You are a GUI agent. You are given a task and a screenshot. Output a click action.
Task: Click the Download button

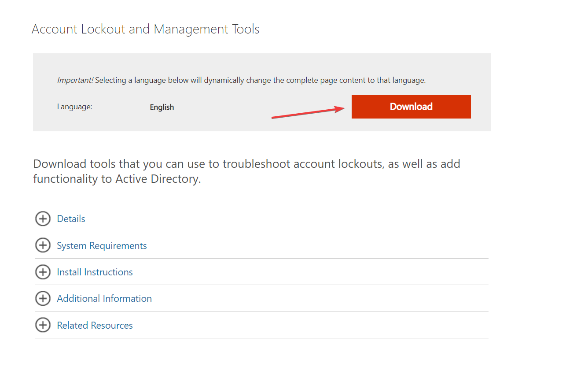tap(411, 107)
